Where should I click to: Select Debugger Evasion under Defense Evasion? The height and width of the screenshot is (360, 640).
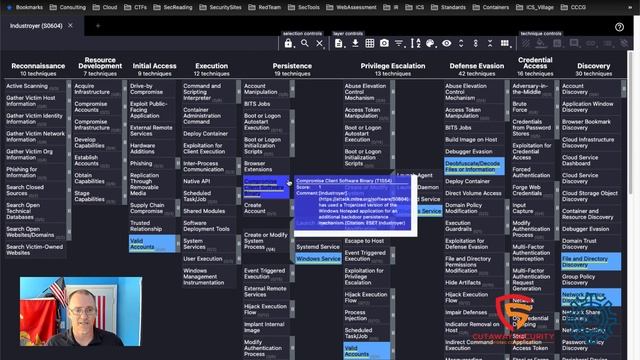coord(474,151)
